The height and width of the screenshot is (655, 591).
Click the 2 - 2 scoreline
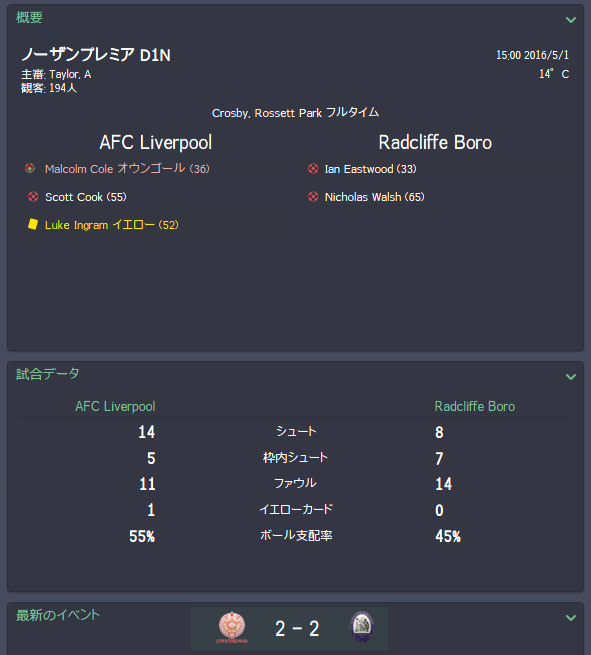[297, 629]
